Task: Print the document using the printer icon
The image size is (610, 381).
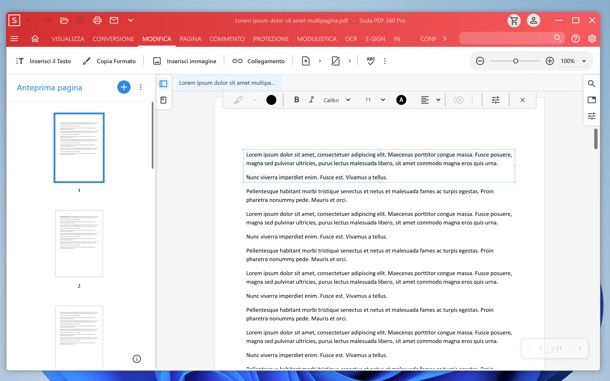Action: coord(97,20)
